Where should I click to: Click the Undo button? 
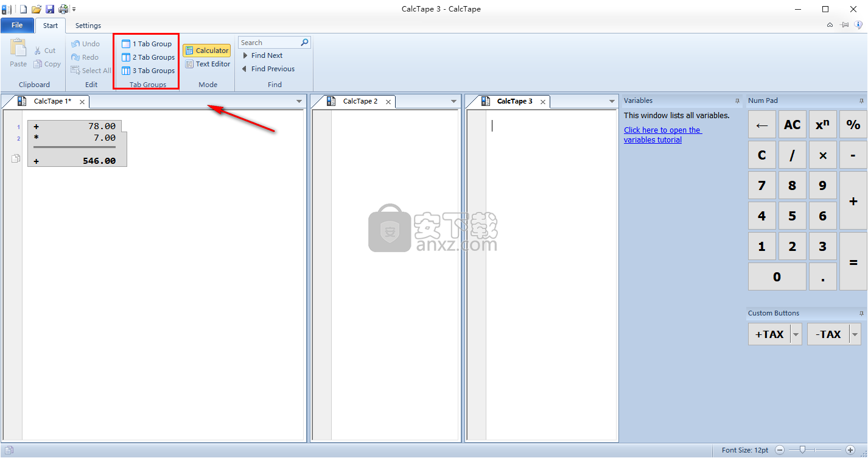click(x=85, y=44)
